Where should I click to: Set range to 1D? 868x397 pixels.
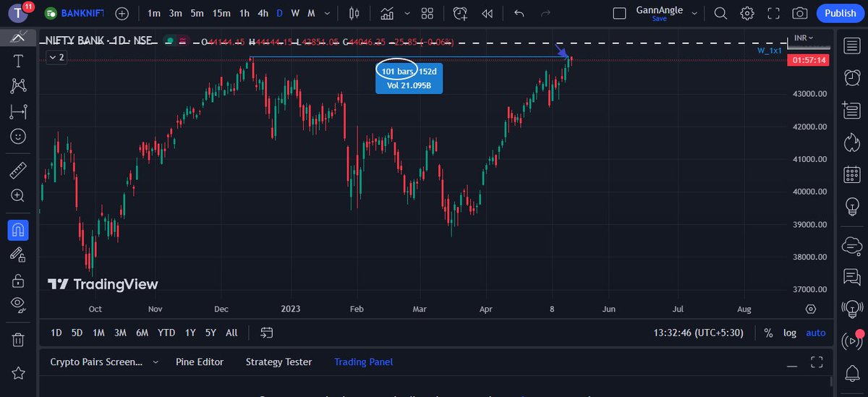[x=56, y=333]
